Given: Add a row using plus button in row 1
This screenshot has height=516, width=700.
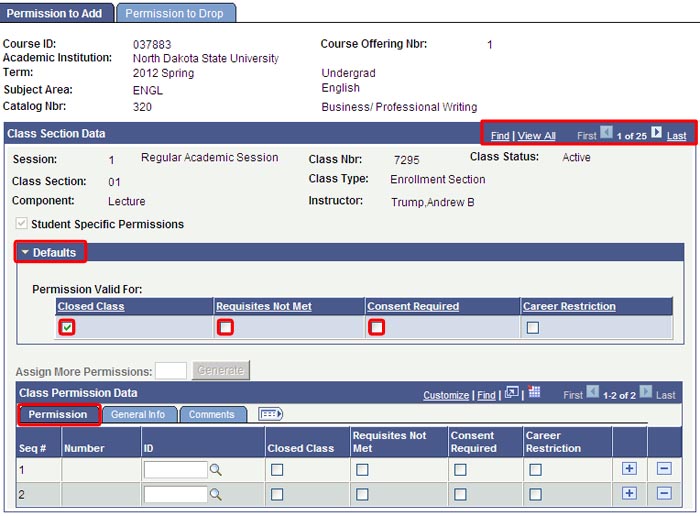Looking at the screenshot, I should (629, 468).
